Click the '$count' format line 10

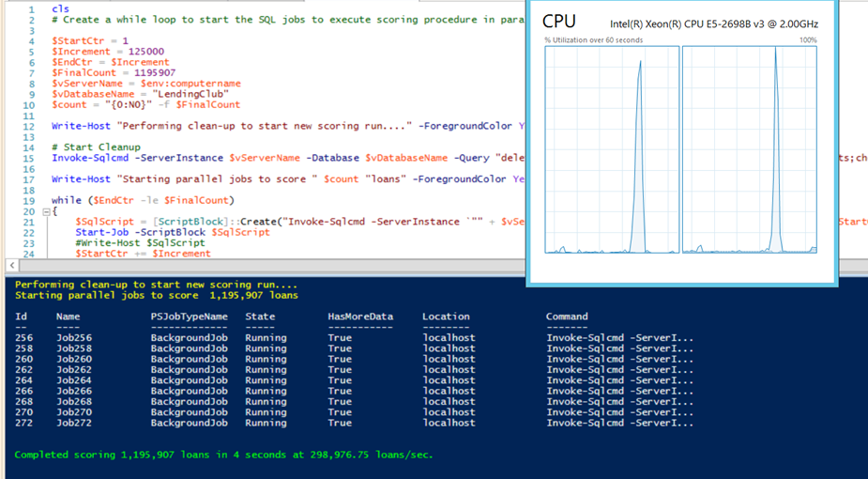tap(146, 104)
